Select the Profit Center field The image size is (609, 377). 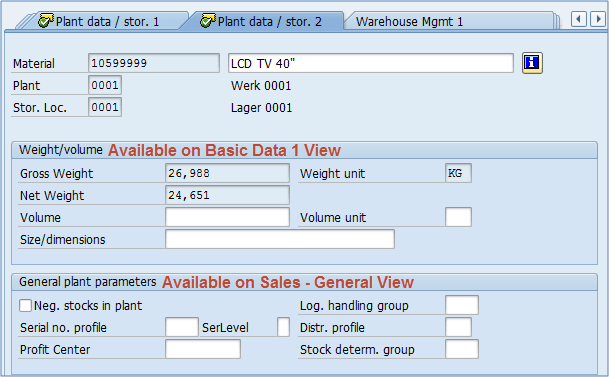click(203, 349)
